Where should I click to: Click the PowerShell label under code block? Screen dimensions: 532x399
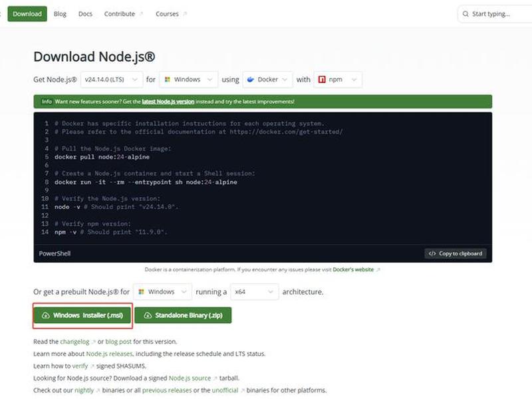55,253
